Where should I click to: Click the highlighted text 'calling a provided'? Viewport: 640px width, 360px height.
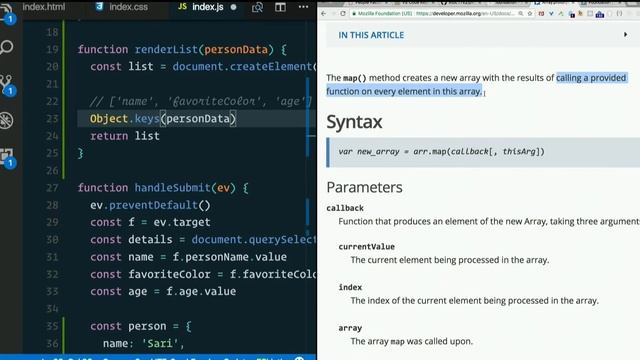[591, 78]
